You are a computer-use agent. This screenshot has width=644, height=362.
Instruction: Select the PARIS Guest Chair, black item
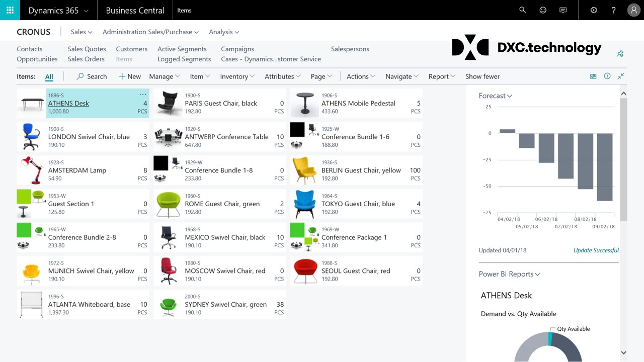tap(220, 103)
